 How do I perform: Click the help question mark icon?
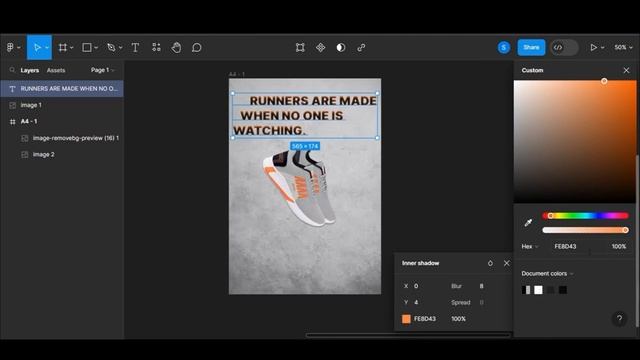click(x=619, y=318)
